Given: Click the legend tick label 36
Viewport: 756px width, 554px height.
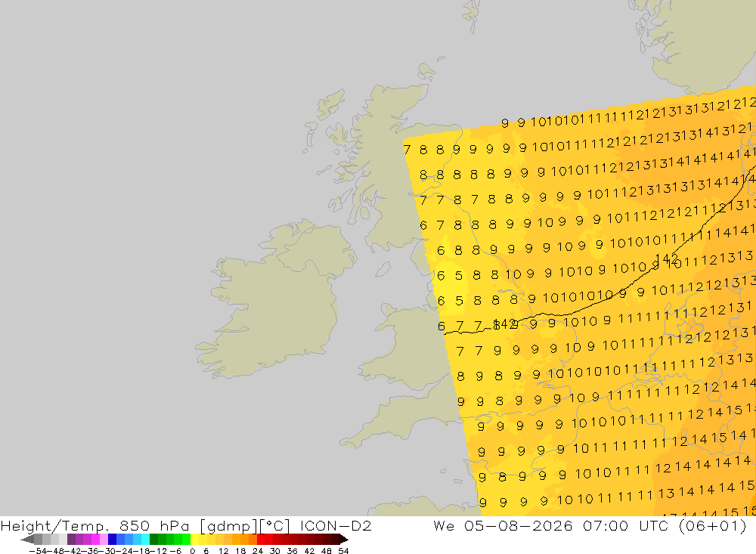Looking at the screenshot, I should tap(292, 551).
